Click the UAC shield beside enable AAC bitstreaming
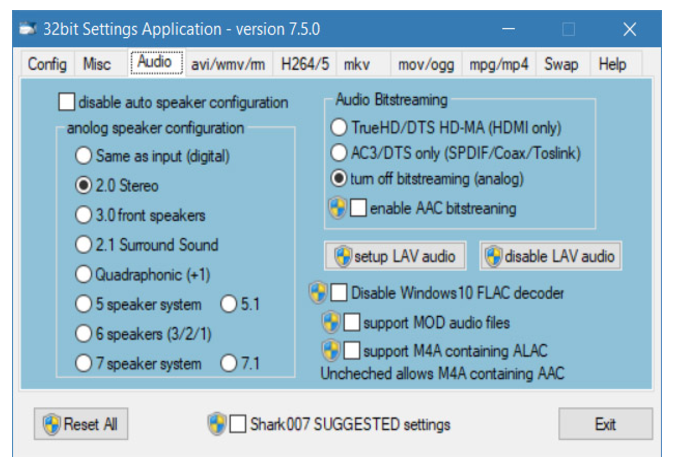 [337, 208]
